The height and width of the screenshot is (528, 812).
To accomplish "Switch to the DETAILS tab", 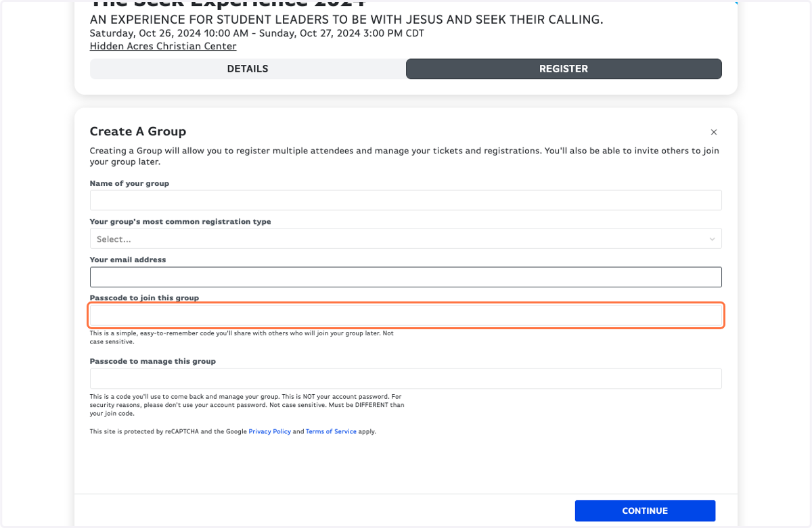I will (x=248, y=69).
